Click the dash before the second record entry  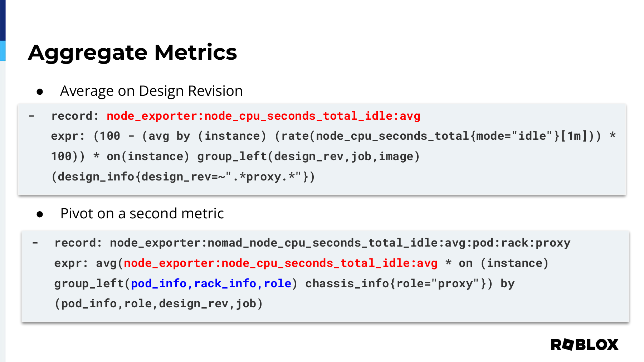35,243
